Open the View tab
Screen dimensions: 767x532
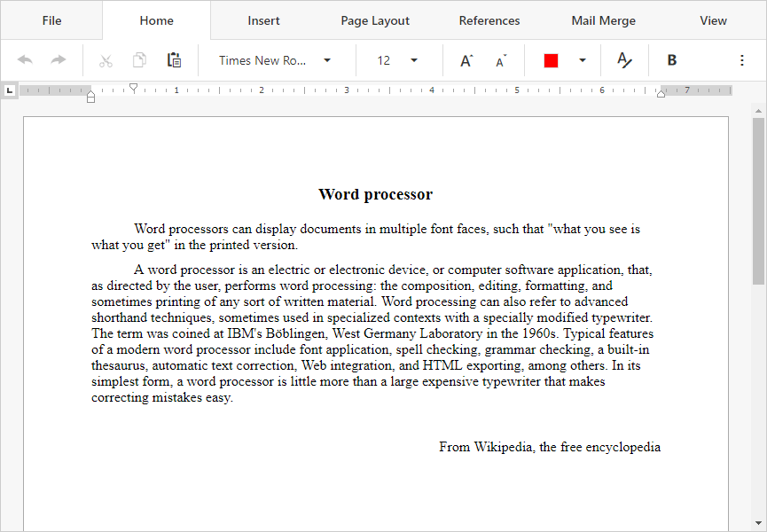[x=713, y=20]
